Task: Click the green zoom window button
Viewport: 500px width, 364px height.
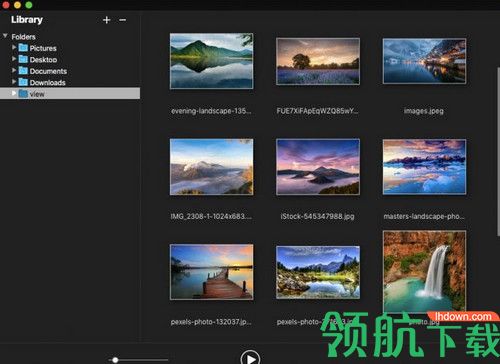Action: click(29, 4)
